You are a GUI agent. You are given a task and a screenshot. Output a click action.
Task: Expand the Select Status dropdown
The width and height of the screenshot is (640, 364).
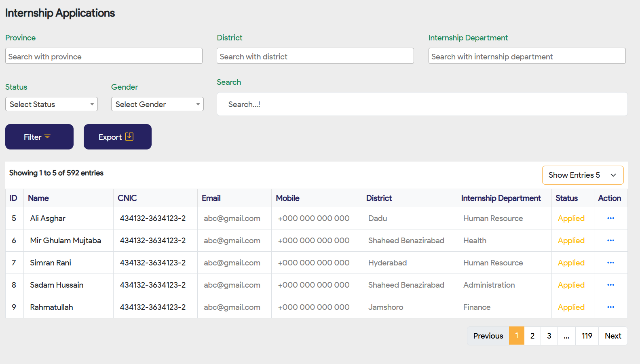51,104
